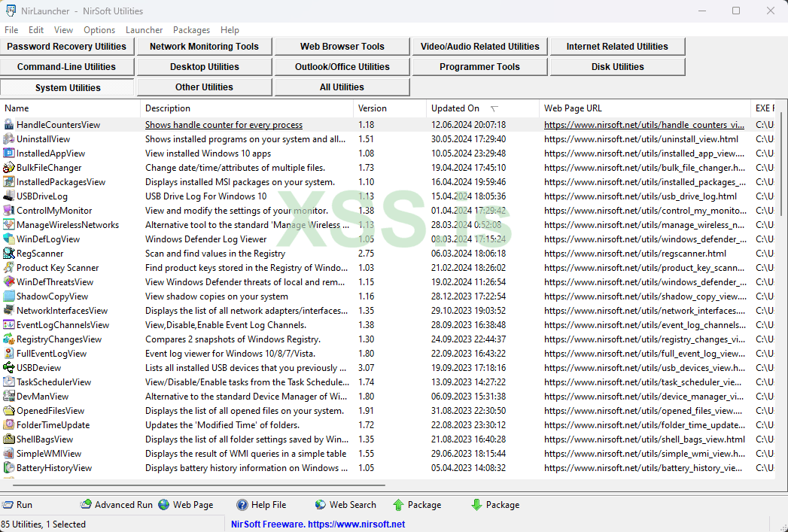Launch Web Search for the utility
Viewport: 788px width, 532px height.
coord(345,505)
